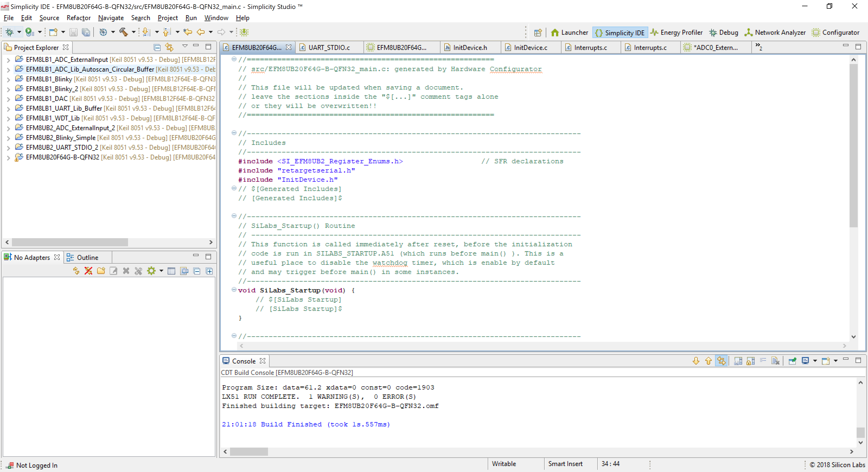The height and width of the screenshot is (472, 868).
Task: Pin the Console view
Action: click(x=792, y=361)
